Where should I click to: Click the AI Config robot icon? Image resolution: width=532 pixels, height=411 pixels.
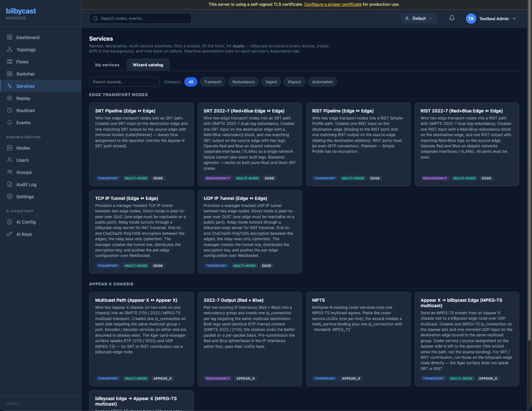coord(10,222)
